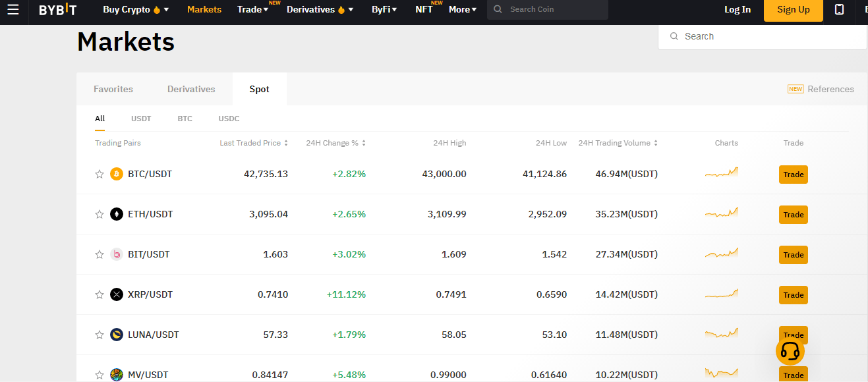Open the LUNA/USDT price chart thumbnail

click(722, 333)
